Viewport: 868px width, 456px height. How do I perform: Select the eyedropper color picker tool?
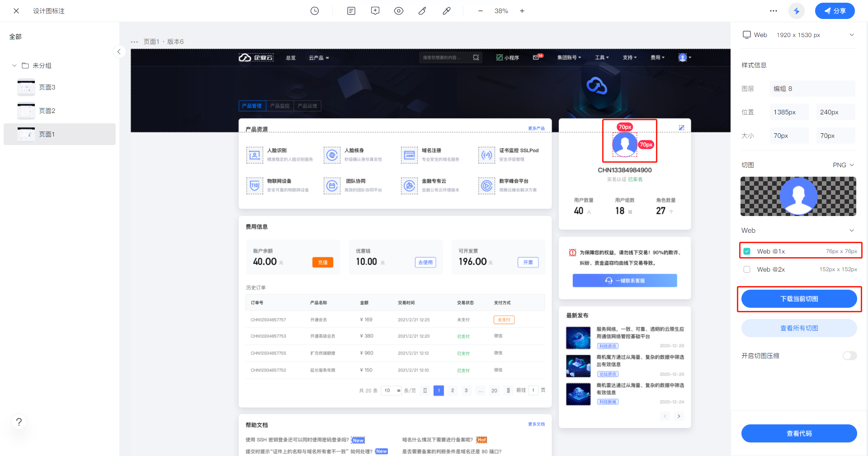point(447,11)
